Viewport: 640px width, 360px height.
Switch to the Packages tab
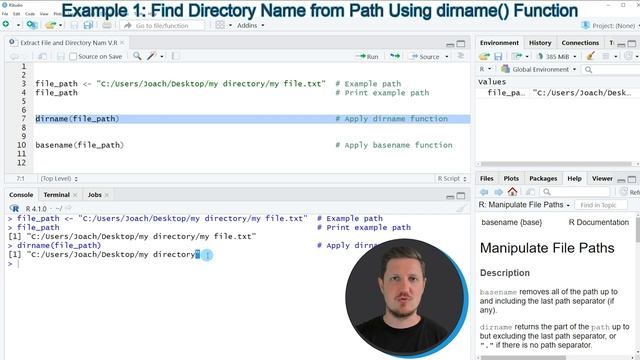click(x=543, y=178)
